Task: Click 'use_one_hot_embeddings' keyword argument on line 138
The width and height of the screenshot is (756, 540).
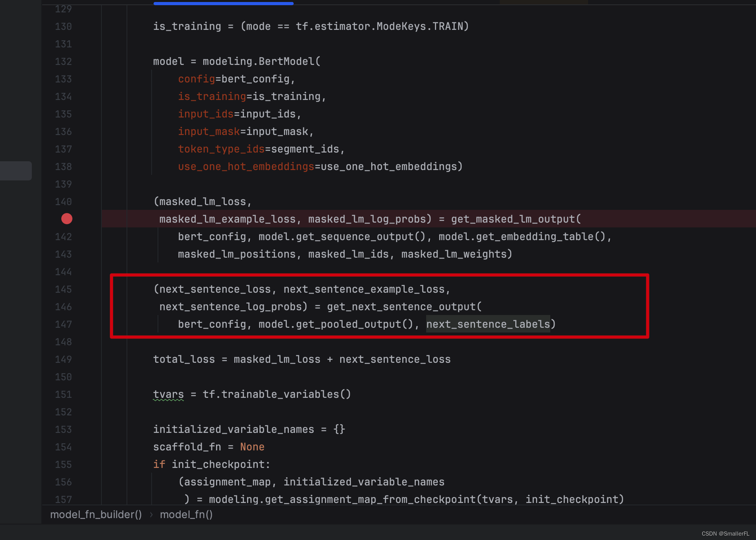Action: [x=246, y=166]
